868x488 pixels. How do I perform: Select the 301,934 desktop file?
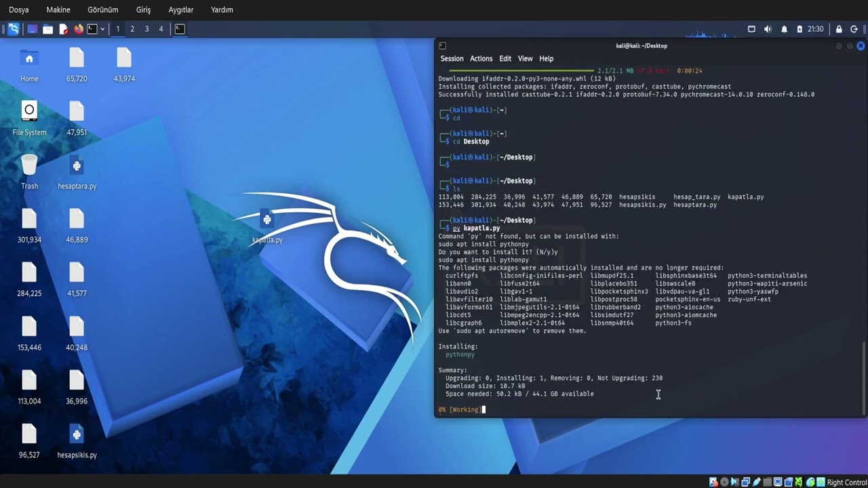click(x=29, y=226)
